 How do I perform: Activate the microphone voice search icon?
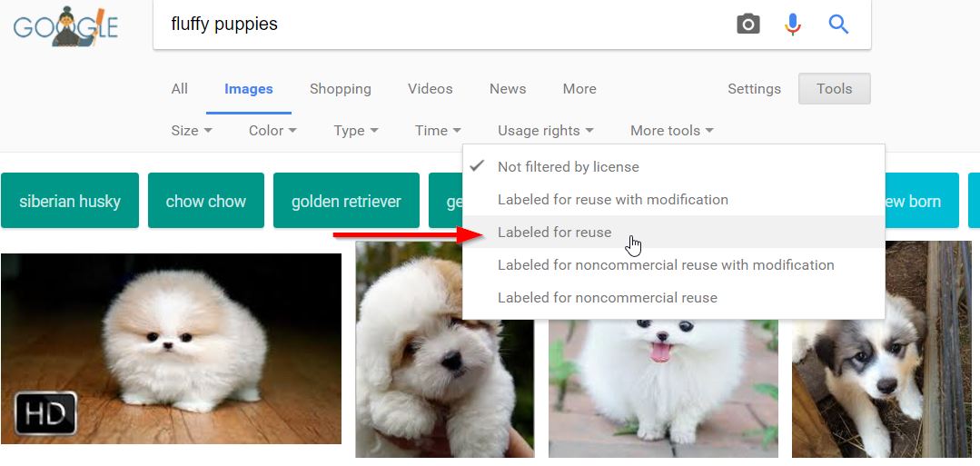click(793, 25)
